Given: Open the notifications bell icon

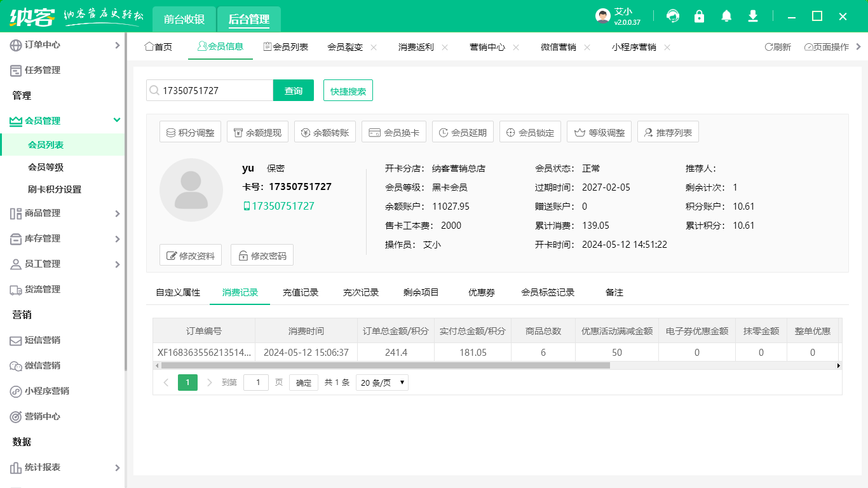Looking at the screenshot, I should click(x=726, y=17).
